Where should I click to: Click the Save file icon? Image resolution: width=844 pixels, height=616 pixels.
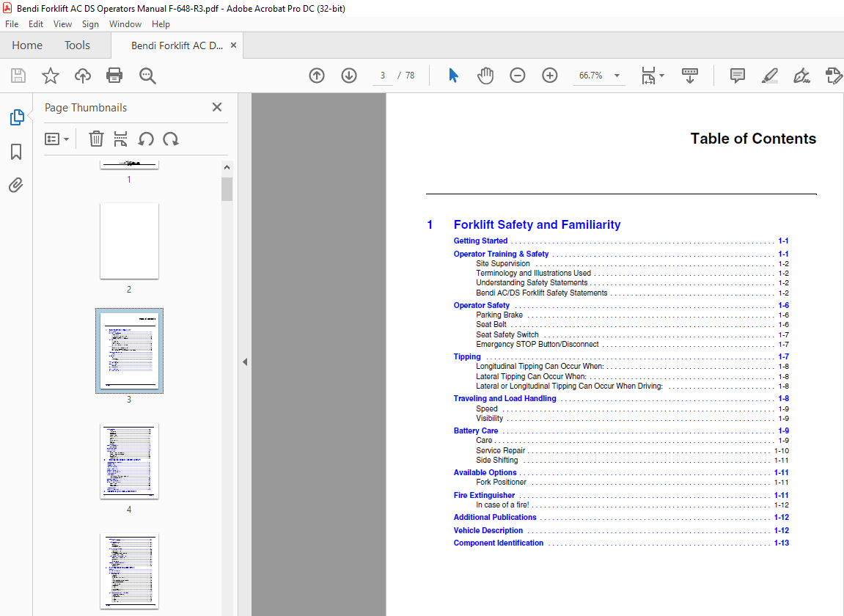tap(18, 76)
